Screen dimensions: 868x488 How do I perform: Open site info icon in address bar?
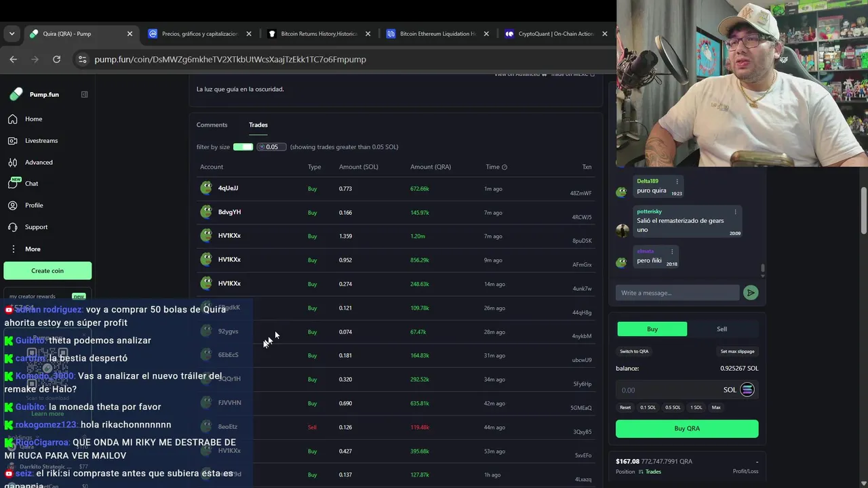(x=83, y=59)
